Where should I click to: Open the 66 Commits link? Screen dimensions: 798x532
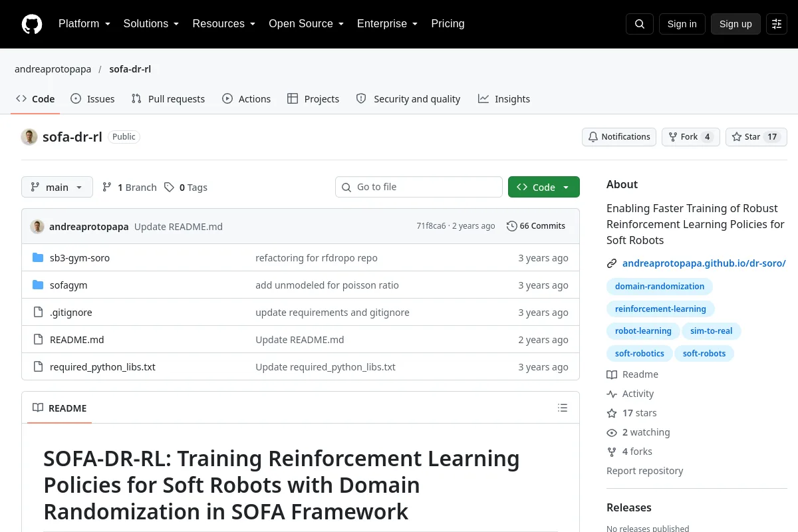point(536,226)
